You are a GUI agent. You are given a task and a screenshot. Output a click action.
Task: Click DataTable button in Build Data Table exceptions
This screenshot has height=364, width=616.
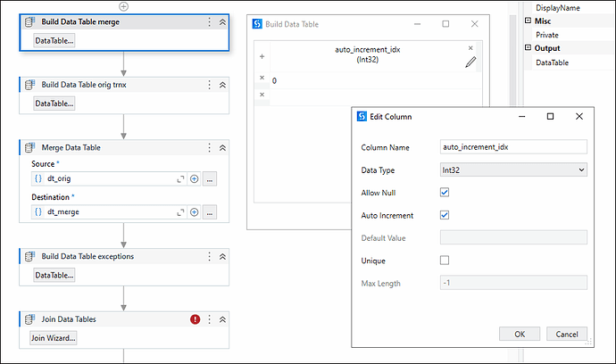pos(54,276)
